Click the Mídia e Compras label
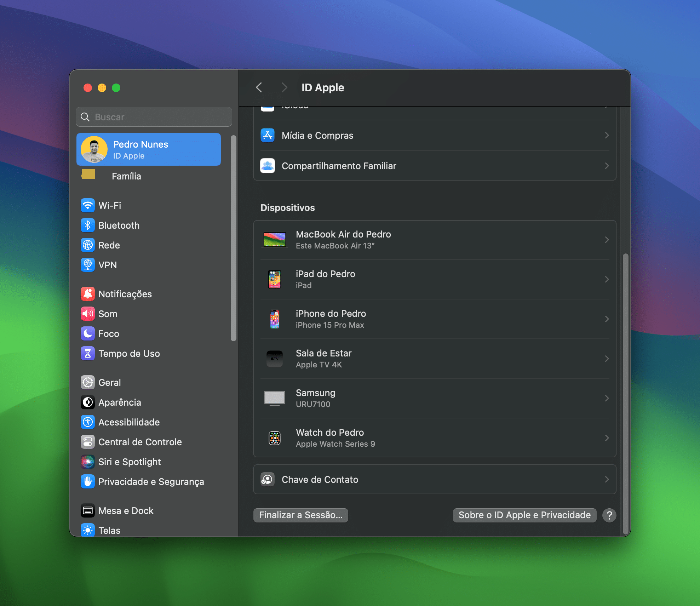 pos(317,135)
